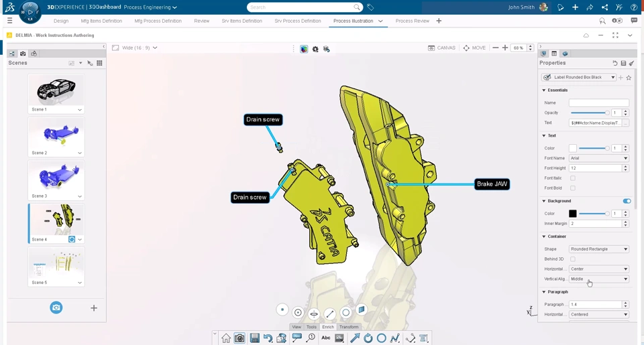Switch to the Review tab
Screen dimensions: 644x345
202,21
